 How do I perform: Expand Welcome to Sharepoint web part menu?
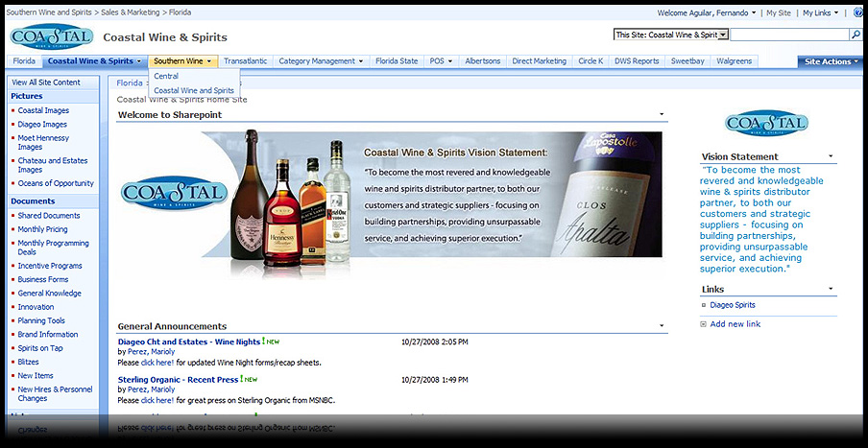662,114
